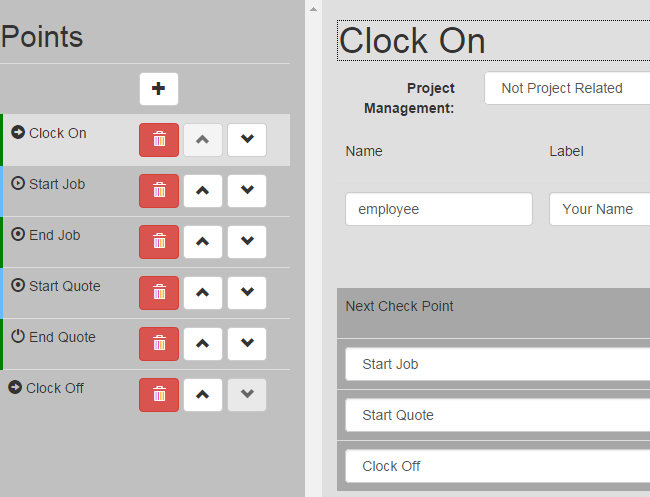The image size is (650, 497).
Task: Move End Quote down in the list
Action: point(247,344)
